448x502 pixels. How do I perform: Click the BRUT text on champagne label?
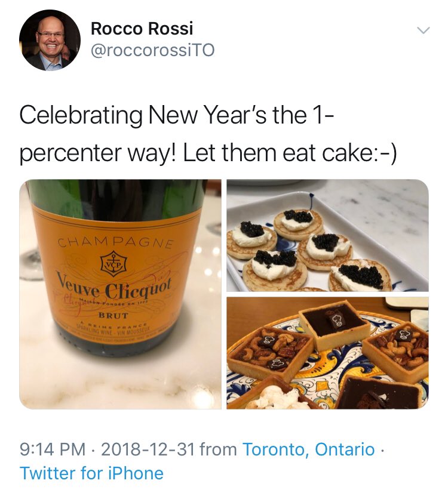click(113, 315)
